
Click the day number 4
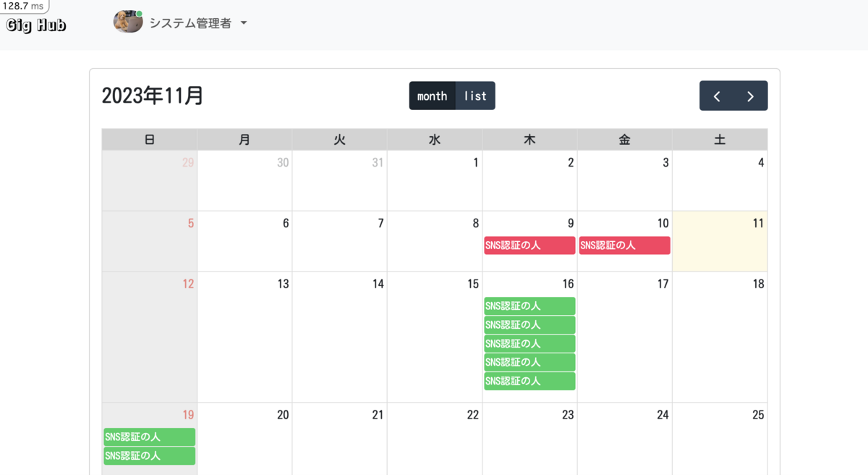pyautogui.click(x=761, y=163)
